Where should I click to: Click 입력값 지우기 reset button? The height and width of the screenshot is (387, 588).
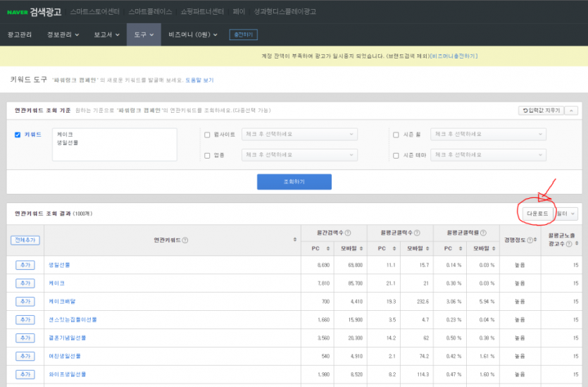[541, 111]
